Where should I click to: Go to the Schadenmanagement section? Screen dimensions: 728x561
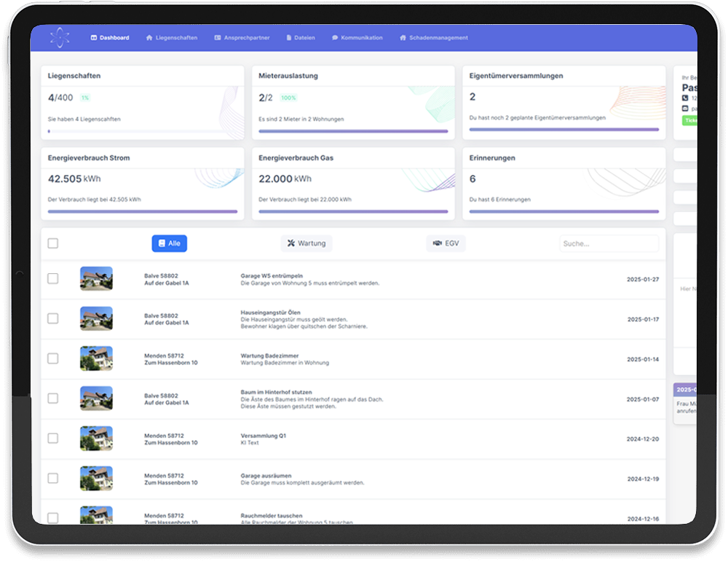438,38
